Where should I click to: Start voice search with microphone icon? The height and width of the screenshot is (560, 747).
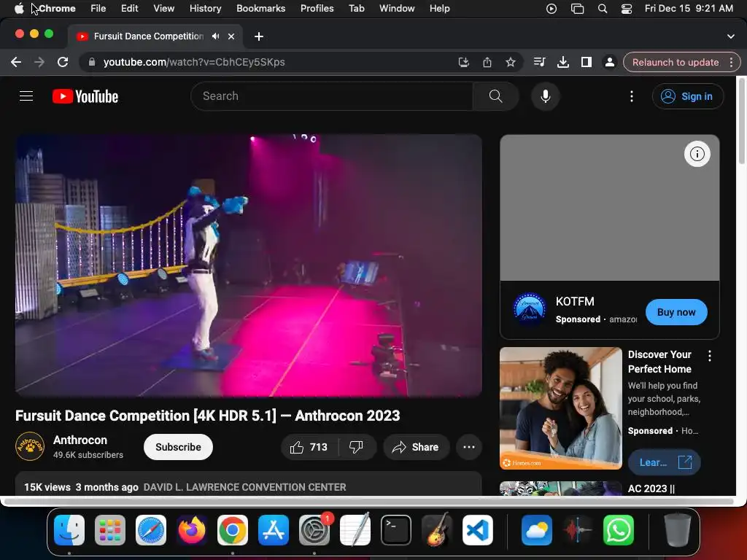point(545,96)
